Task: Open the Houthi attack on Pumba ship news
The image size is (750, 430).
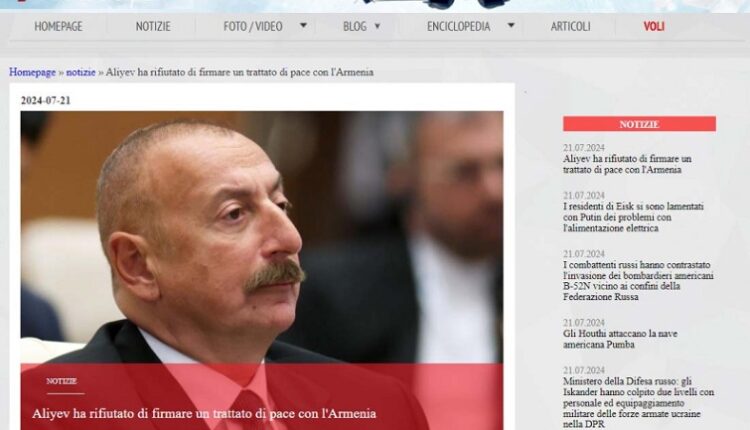Action: (622, 338)
